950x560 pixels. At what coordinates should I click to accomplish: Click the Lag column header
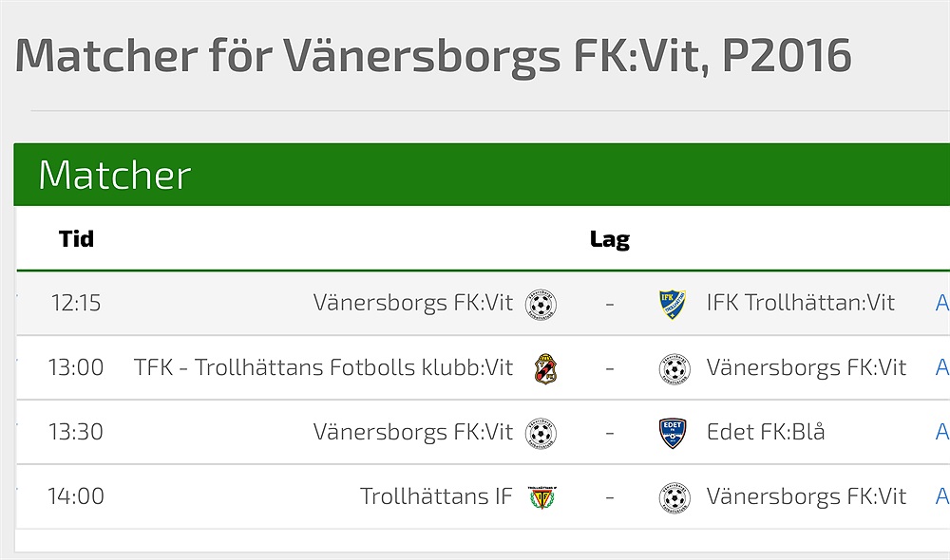(x=609, y=239)
